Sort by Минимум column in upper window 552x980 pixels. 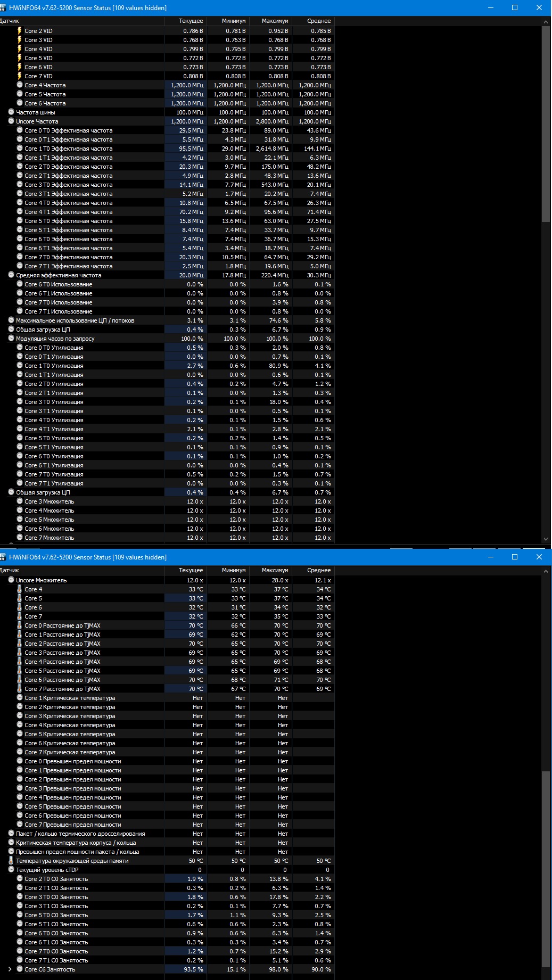(x=228, y=21)
